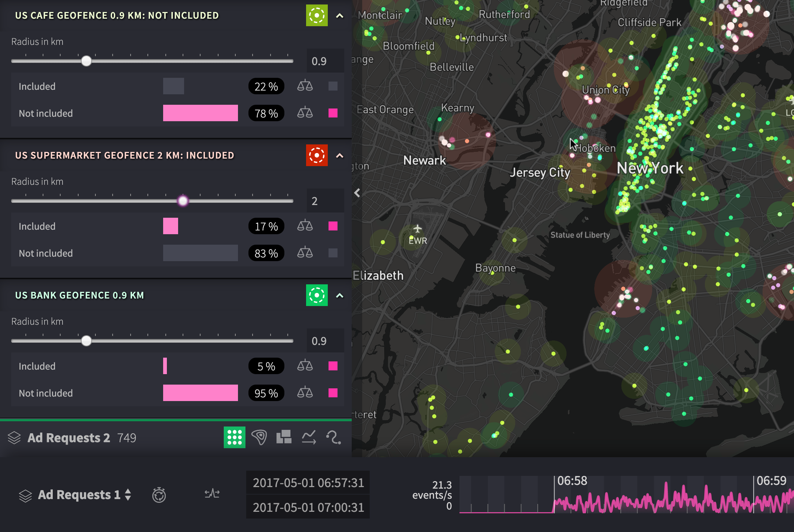Click the geofence target icon for US Supermarket

(x=317, y=156)
